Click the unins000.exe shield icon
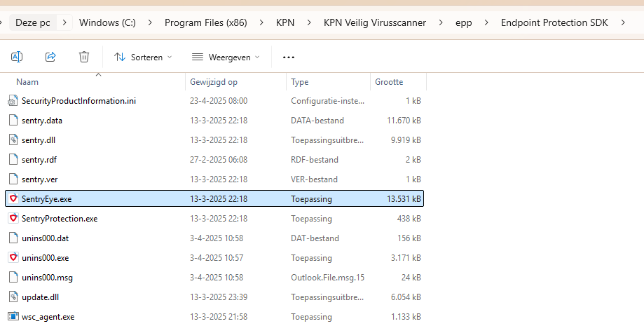Viewport: 644px width, 326px height. (x=13, y=258)
